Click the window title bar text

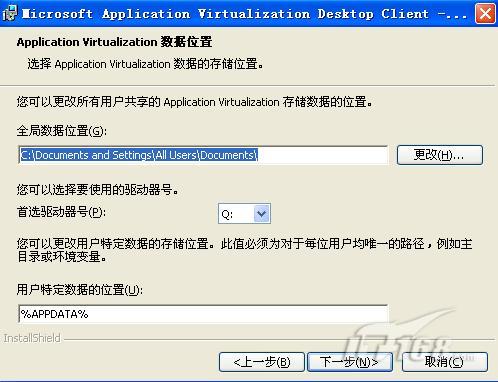click(244, 14)
